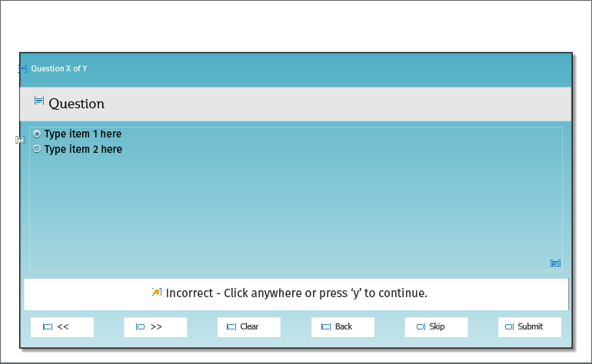
Task: Click the yellow marker icon left of answer area
Action: 20,140
